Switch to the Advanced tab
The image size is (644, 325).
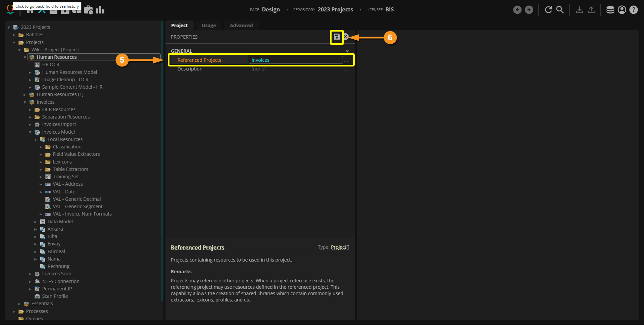pos(241,26)
